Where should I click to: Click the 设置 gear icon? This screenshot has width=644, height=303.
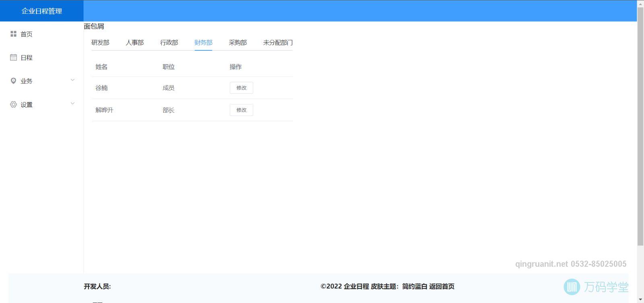[x=13, y=104]
